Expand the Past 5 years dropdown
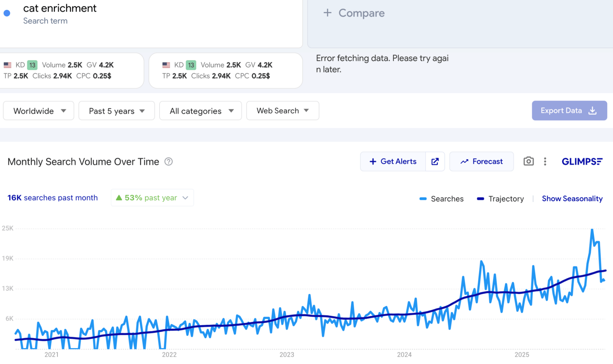The width and height of the screenshot is (613, 364). tap(117, 111)
